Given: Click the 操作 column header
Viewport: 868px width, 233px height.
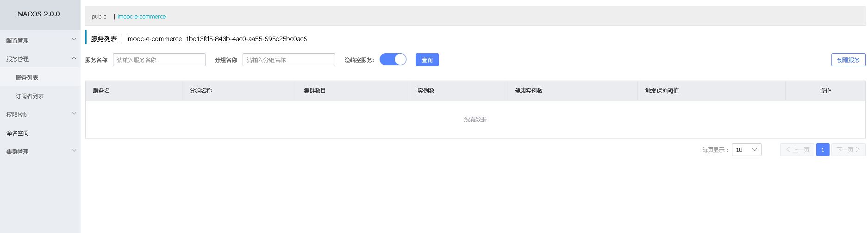Looking at the screenshot, I should click(x=825, y=90).
